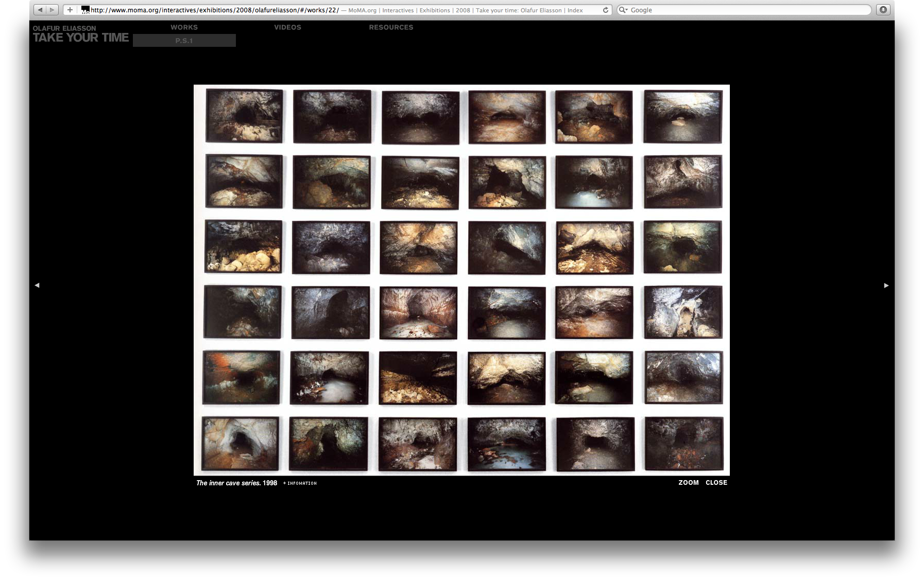
Task: Click the browser back arrow button
Action: coord(40,10)
